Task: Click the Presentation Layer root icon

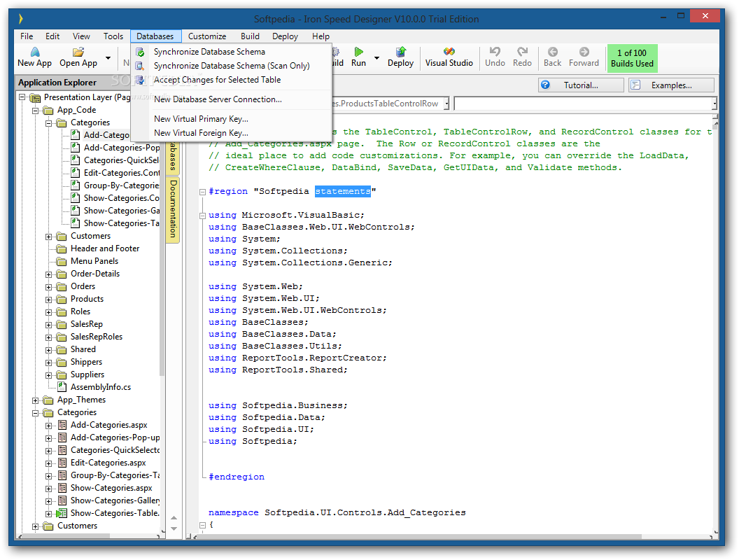Action: [36, 97]
